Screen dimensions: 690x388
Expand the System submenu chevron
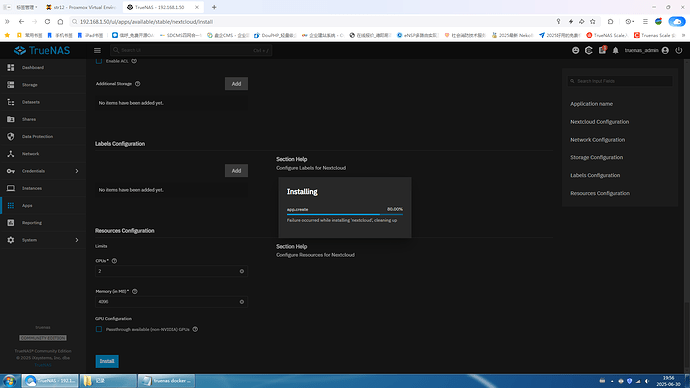point(77,240)
